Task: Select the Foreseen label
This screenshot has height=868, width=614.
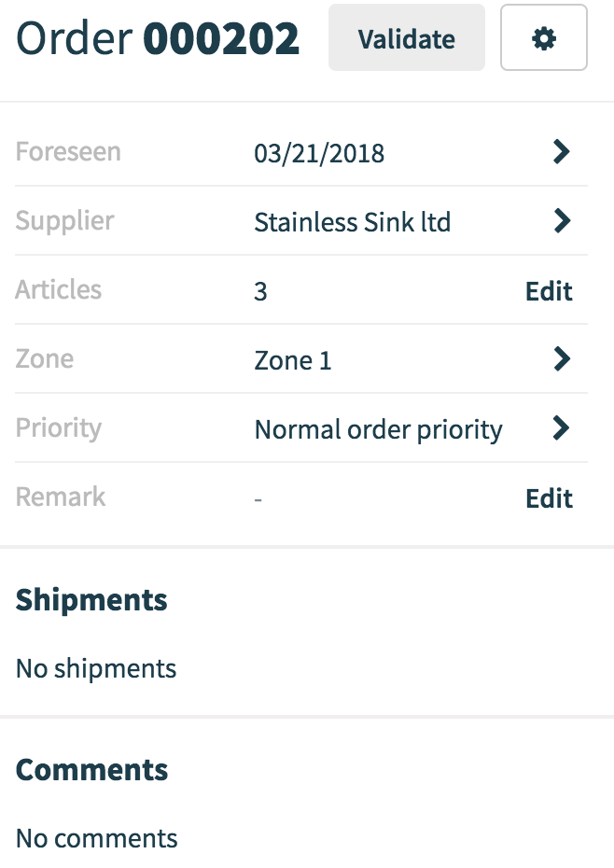Action: click(x=67, y=151)
